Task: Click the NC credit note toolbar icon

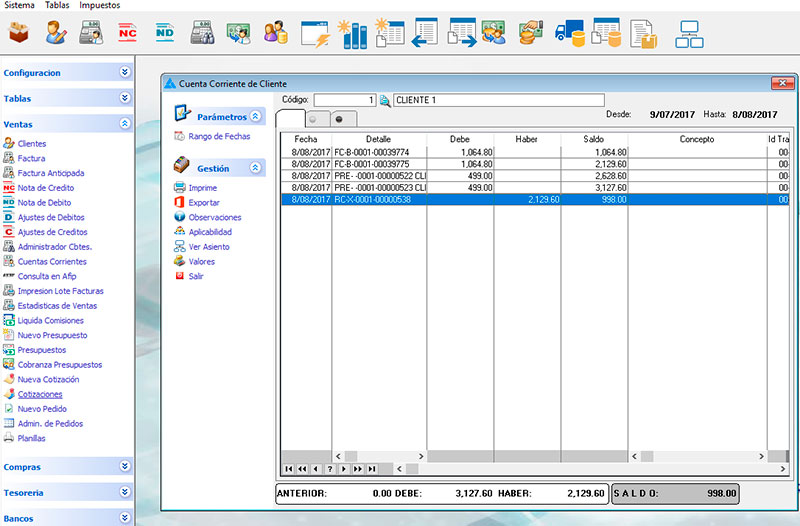Action: tap(128, 33)
